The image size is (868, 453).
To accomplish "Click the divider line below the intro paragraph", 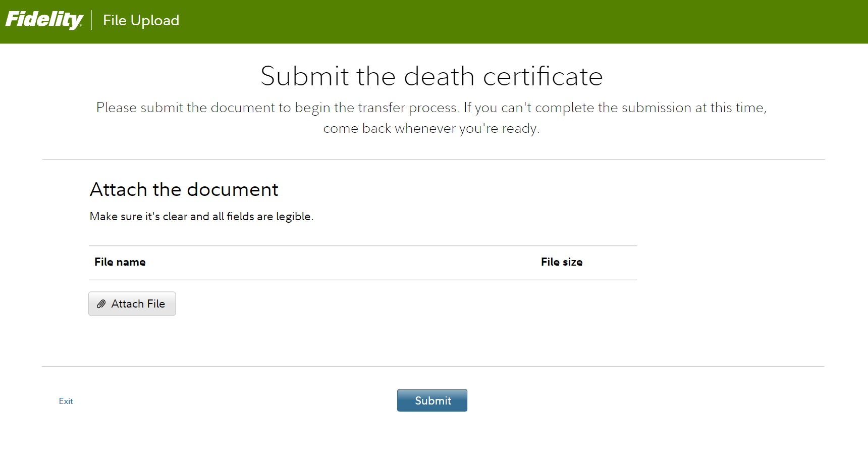I will pyautogui.click(x=433, y=160).
